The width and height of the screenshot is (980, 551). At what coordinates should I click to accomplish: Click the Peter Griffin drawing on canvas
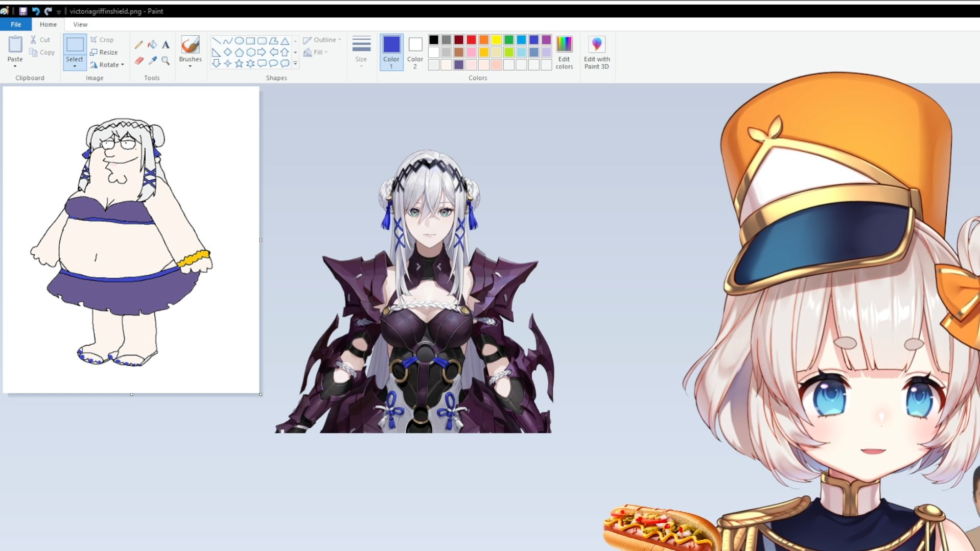121,242
